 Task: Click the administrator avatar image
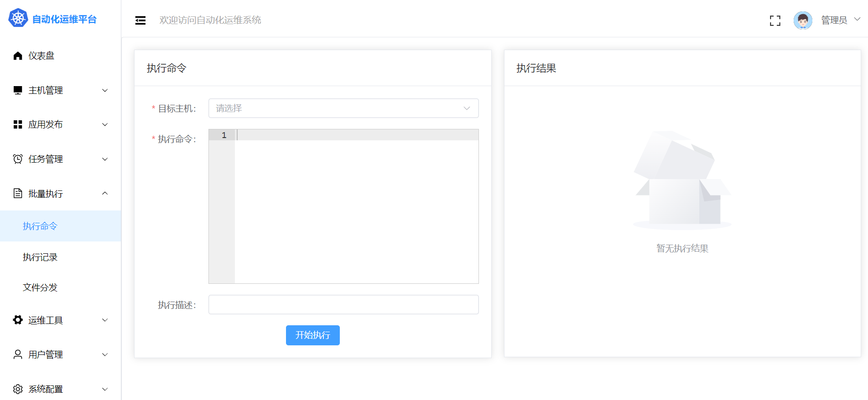(x=802, y=21)
